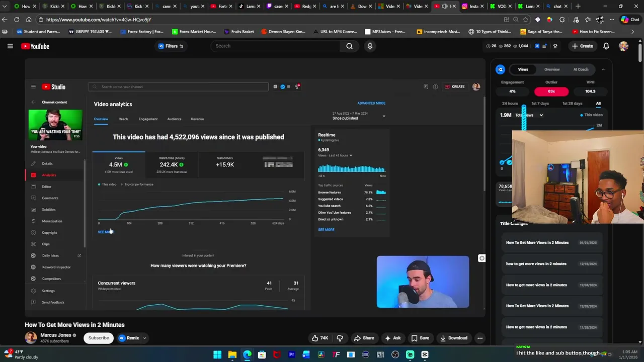Click the Share button
The height and width of the screenshot is (362, 644).
point(364,338)
